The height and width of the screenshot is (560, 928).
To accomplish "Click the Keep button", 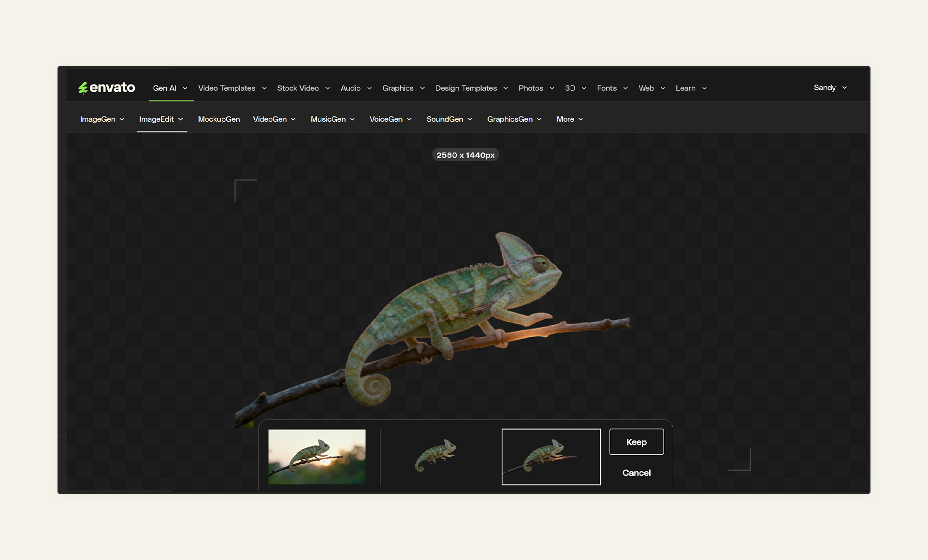I will [x=636, y=442].
